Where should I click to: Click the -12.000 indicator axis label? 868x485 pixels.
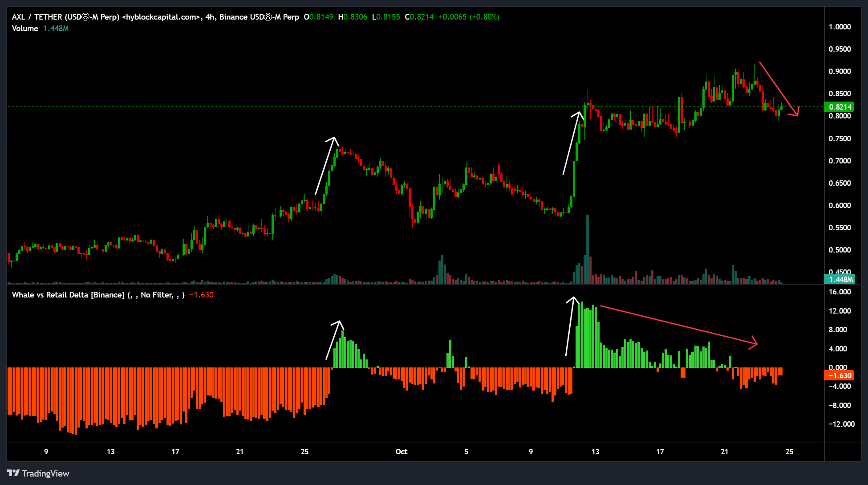[841, 424]
